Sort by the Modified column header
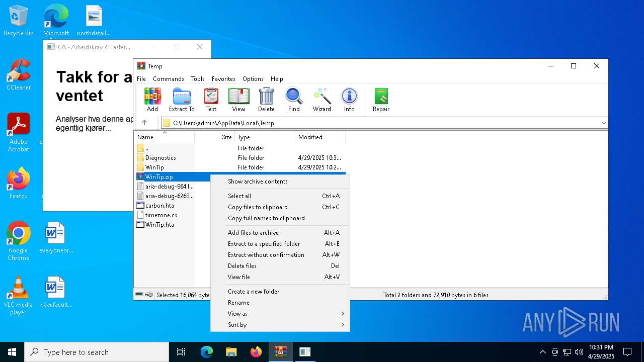Screen dimensions: 644x362 (320, 137)
